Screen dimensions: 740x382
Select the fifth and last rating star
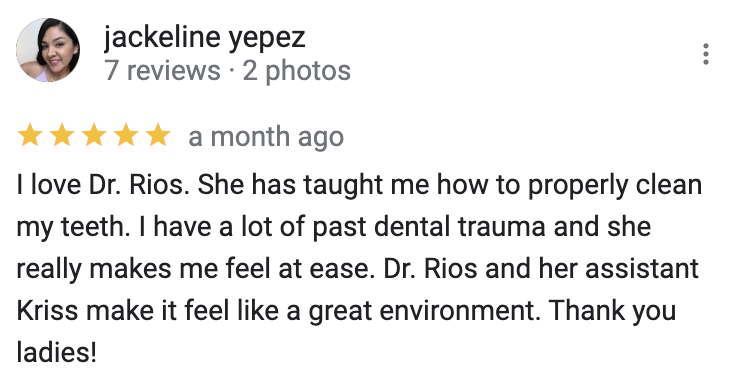(158, 135)
